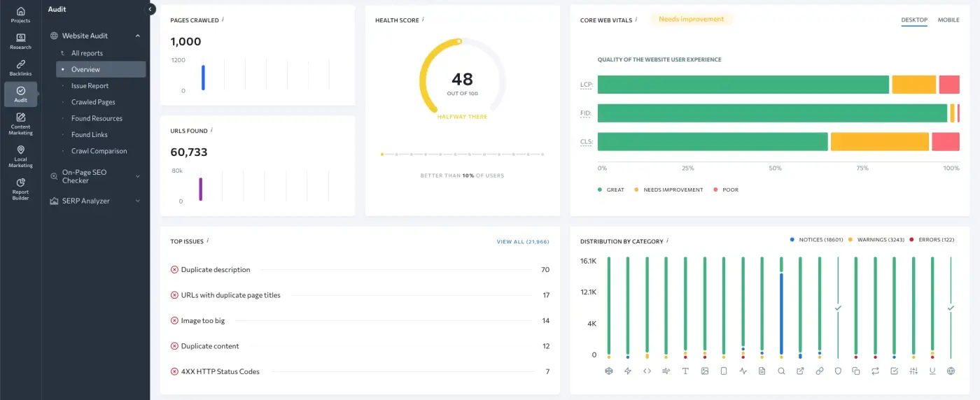Click the shield category icon under chart
Screen dimensions: 980x400
839,371
